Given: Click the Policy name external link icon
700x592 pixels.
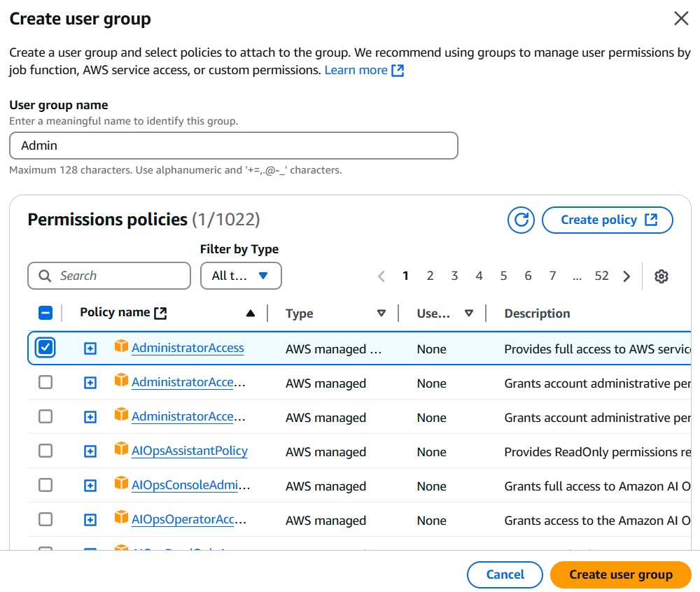Looking at the screenshot, I should [160, 313].
